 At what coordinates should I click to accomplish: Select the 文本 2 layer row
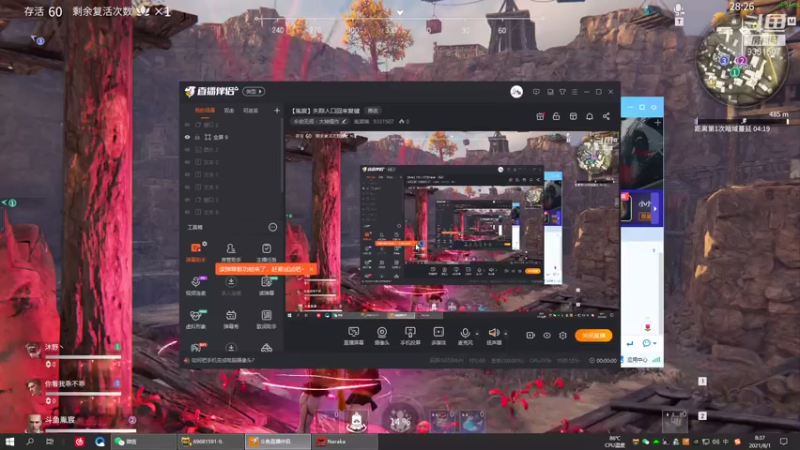[x=232, y=162]
